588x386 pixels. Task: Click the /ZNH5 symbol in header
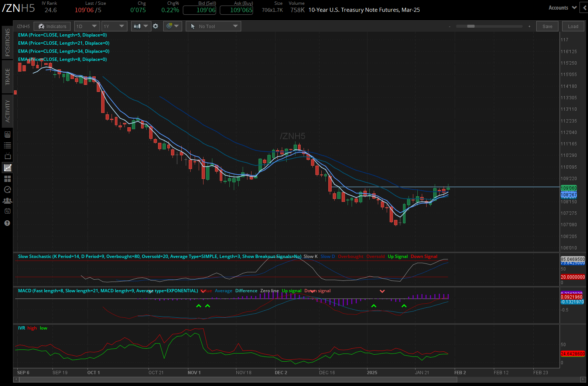(x=18, y=8)
